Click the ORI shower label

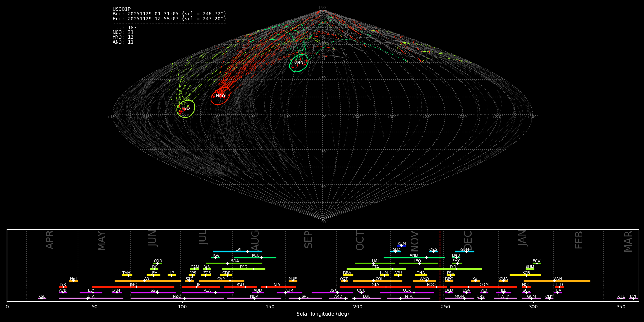pos(379,279)
